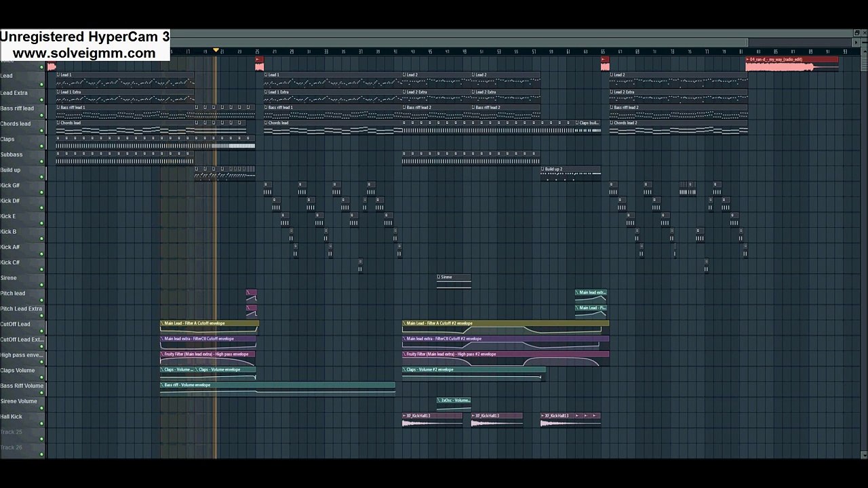
Task: Click the 04_ran-d my_way audio clip icon
Action: (x=748, y=60)
